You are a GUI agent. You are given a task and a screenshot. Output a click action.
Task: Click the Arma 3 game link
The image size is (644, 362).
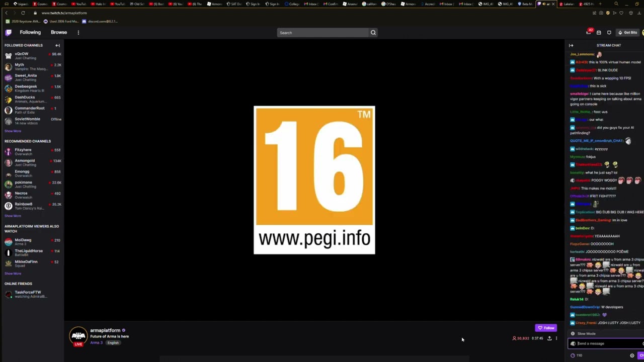click(96, 343)
